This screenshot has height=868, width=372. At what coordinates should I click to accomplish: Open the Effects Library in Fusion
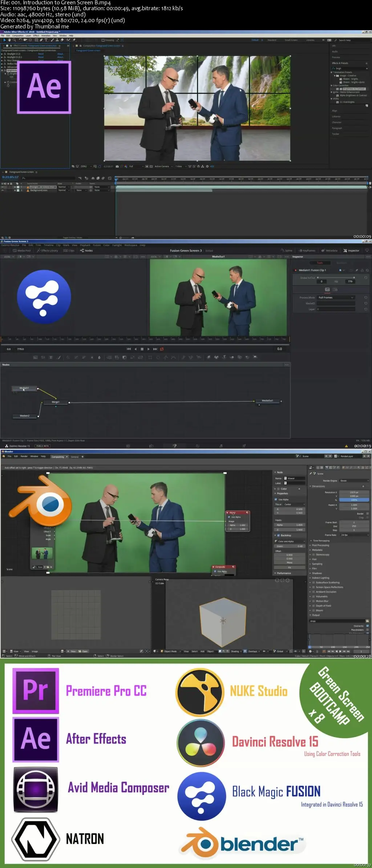tap(48, 251)
